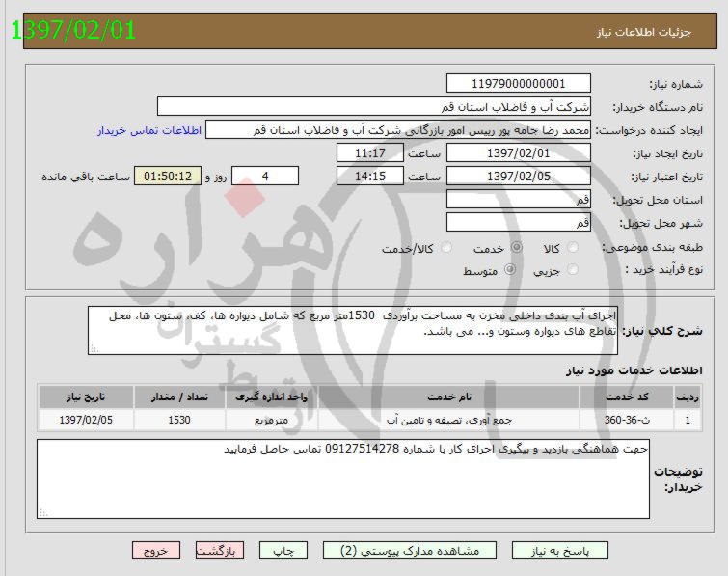The width and height of the screenshot is (728, 576).
Task: Click the شهر محل تحویل field
Action: [519, 223]
